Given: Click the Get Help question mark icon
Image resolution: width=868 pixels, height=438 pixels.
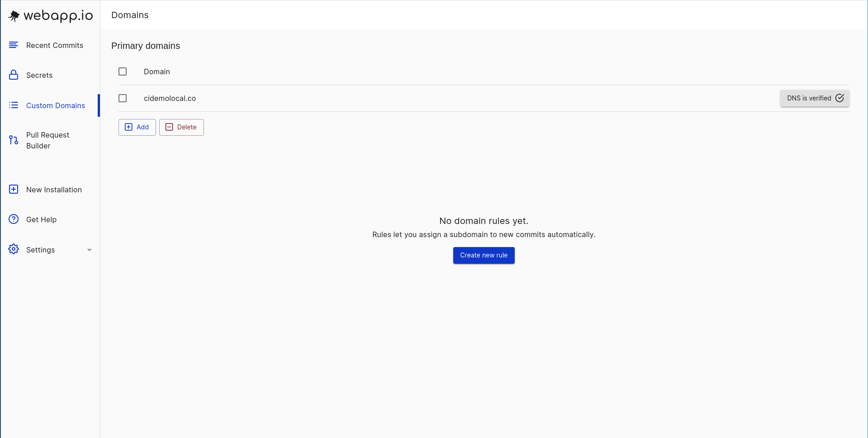Looking at the screenshot, I should 14,219.
